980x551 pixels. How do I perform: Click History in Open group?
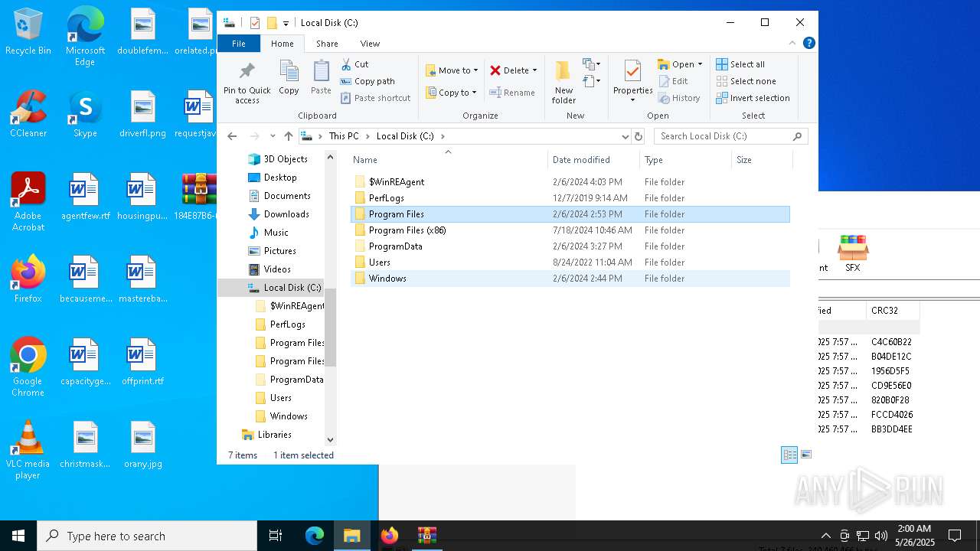click(x=679, y=98)
